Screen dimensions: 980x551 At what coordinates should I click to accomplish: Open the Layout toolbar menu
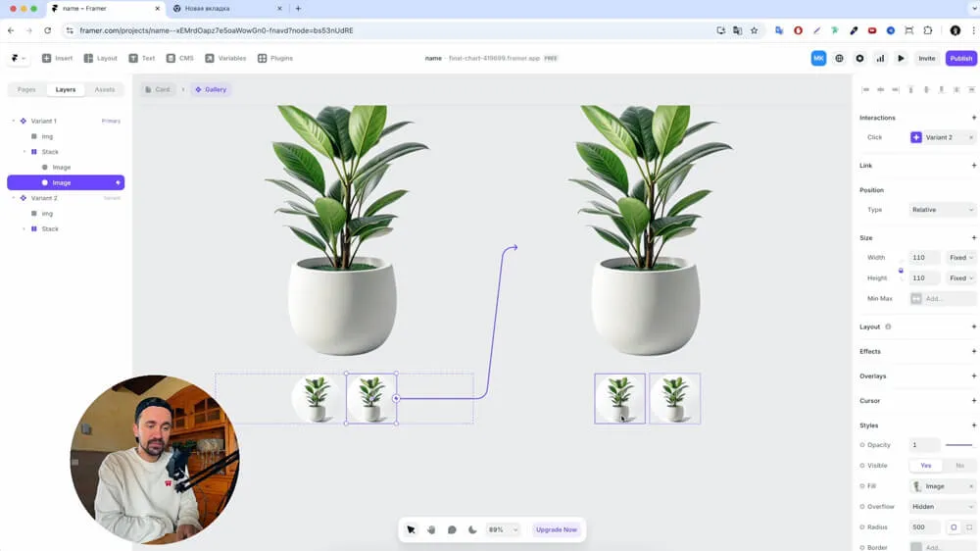pos(100,58)
